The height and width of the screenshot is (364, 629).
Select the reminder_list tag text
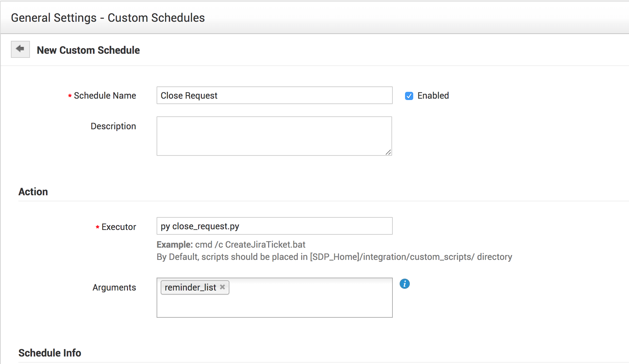pyautogui.click(x=190, y=287)
